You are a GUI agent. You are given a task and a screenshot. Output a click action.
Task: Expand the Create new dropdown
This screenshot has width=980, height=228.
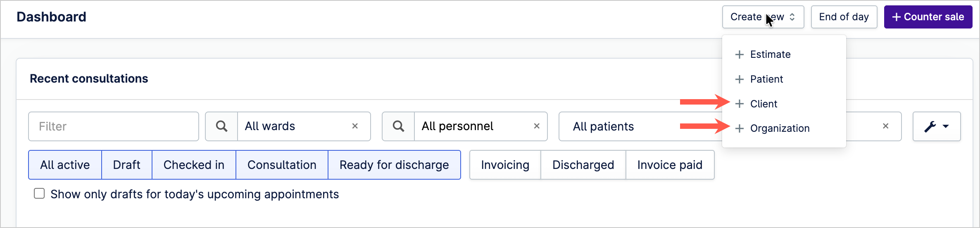coord(763,17)
